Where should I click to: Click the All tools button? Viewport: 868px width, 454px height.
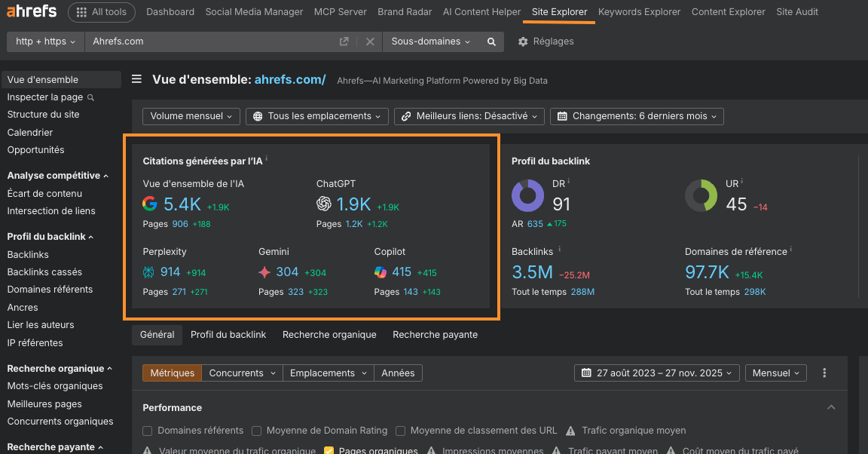[x=102, y=12]
